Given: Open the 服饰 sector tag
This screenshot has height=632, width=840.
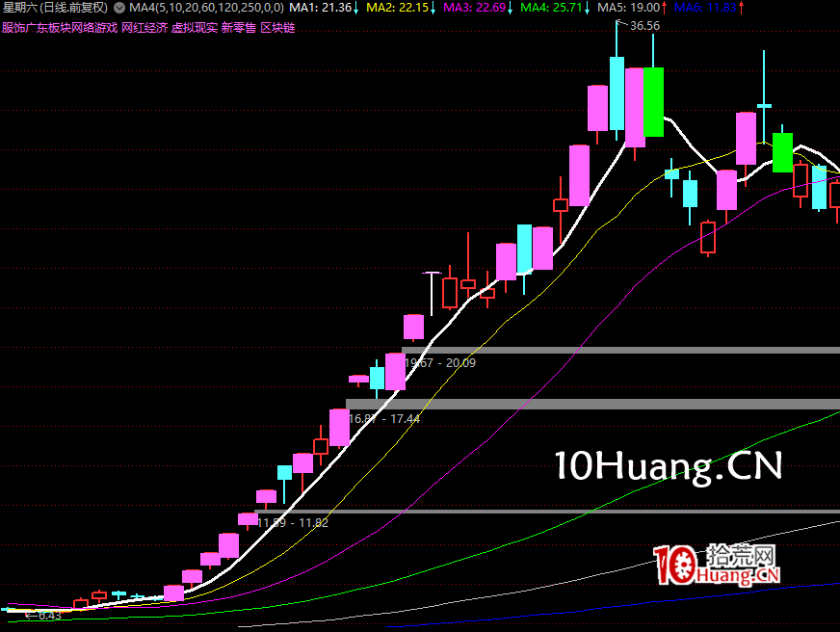Looking at the screenshot, I should coord(13,28).
